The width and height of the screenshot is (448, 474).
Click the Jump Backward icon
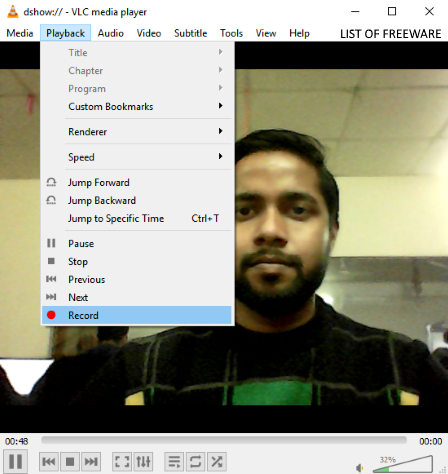51,200
